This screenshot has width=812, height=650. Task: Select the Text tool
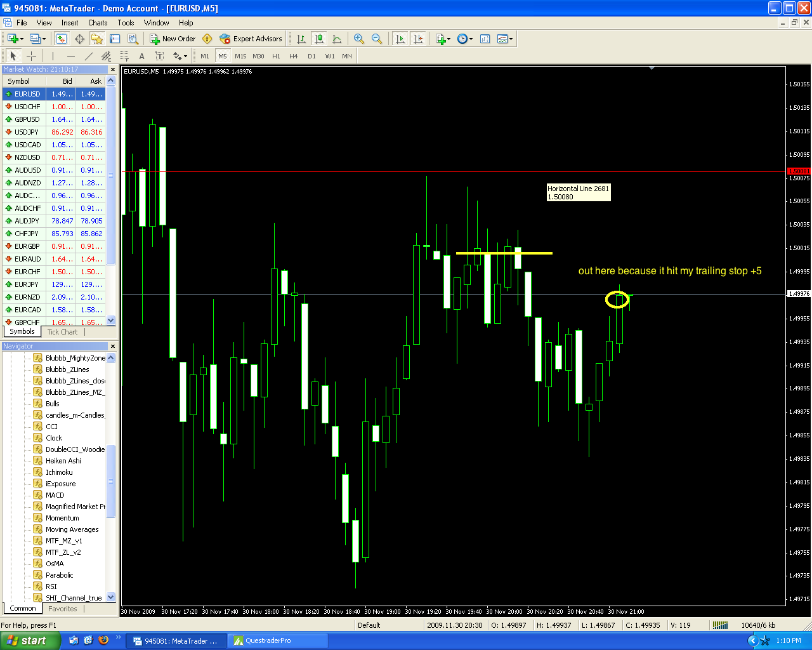coord(141,56)
